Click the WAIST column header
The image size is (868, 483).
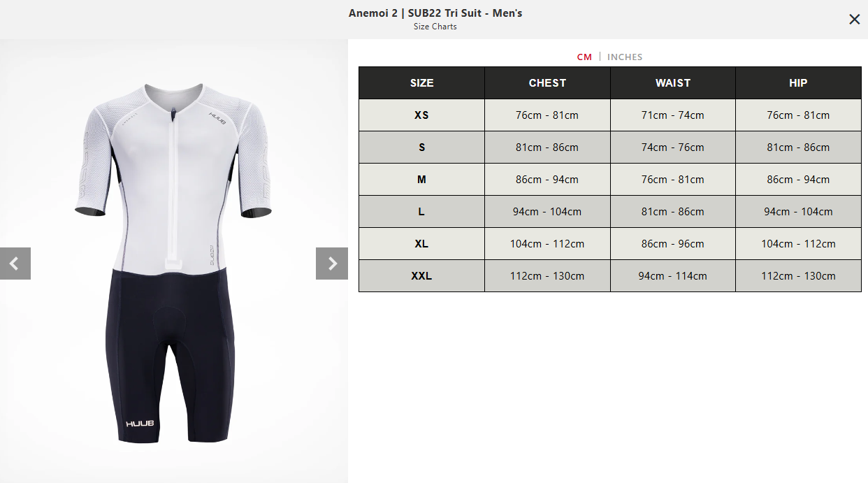pos(673,82)
